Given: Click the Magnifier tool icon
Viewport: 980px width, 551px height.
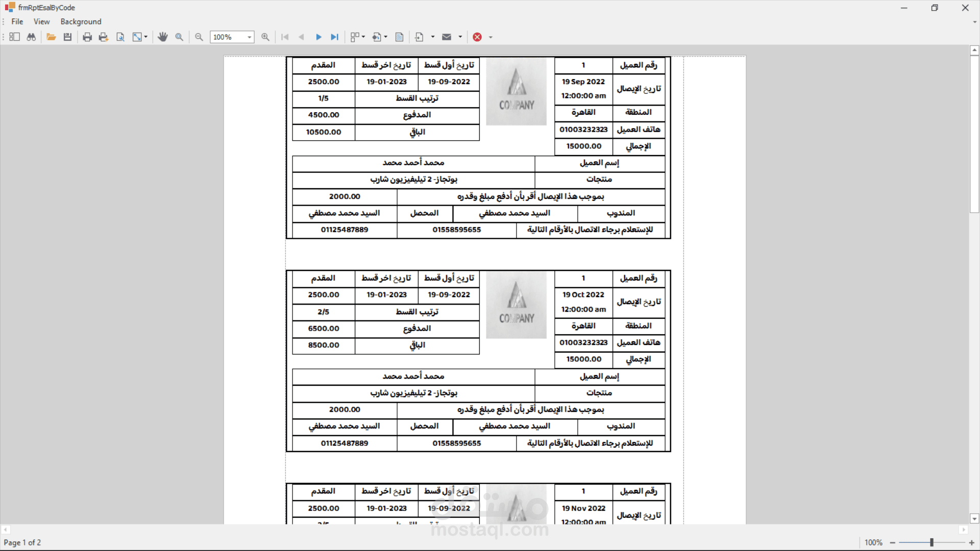Looking at the screenshot, I should click(179, 37).
